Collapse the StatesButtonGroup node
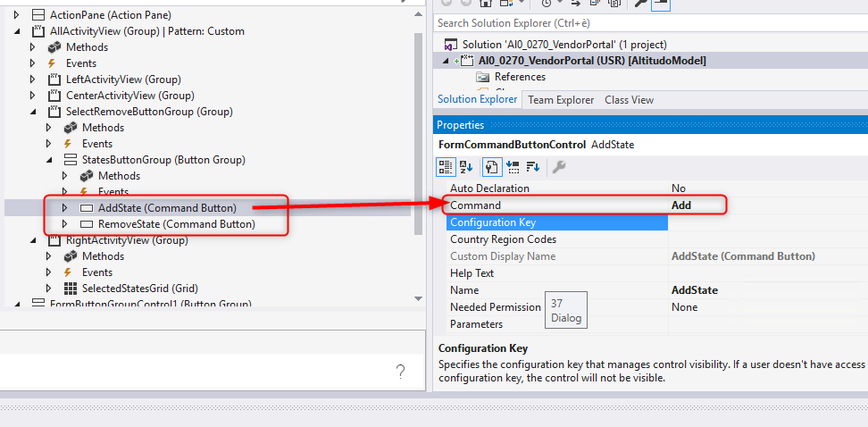Image resolution: width=868 pixels, height=427 pixels. coord(49,160)
